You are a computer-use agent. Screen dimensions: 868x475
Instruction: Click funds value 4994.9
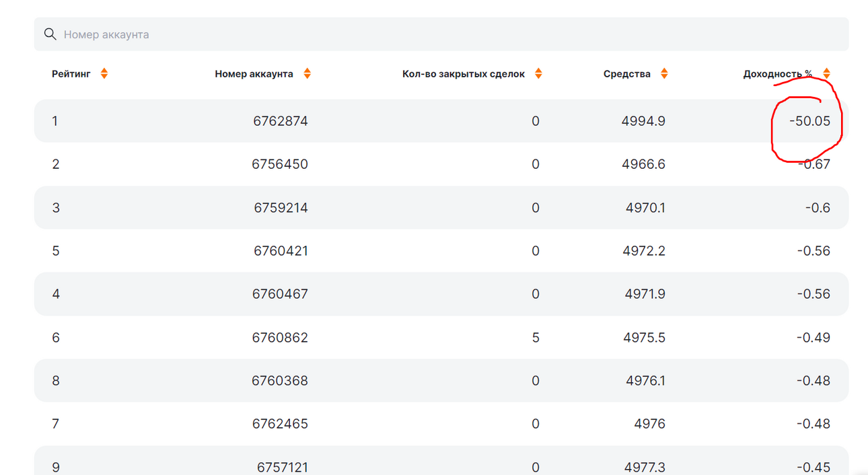pyautogui.click(x=644, y=121)
